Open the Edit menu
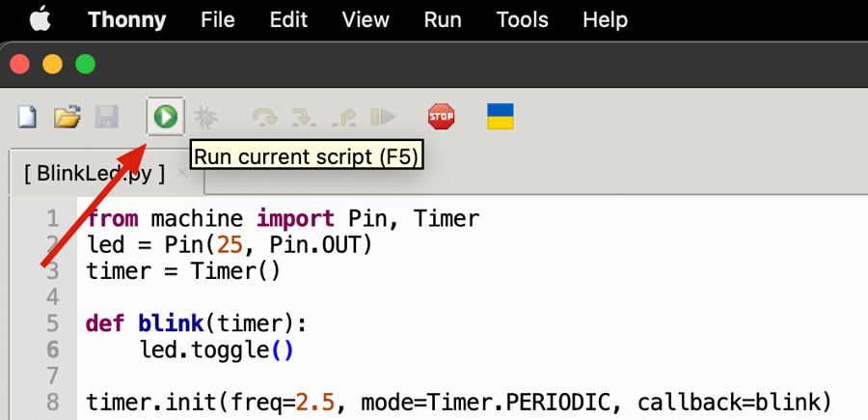This screenshot has width=868, height=420. 289,19
